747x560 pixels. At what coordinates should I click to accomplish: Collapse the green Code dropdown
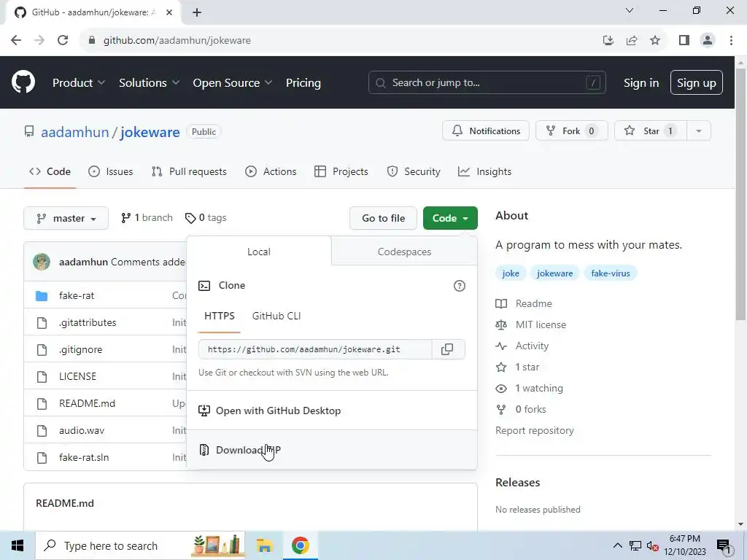tap(450, 218)
